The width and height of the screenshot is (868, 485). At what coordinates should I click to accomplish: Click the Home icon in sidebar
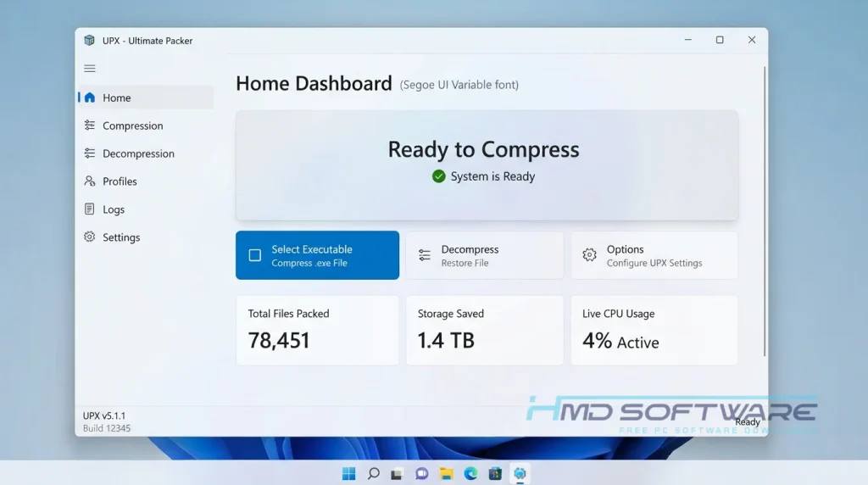90,98
